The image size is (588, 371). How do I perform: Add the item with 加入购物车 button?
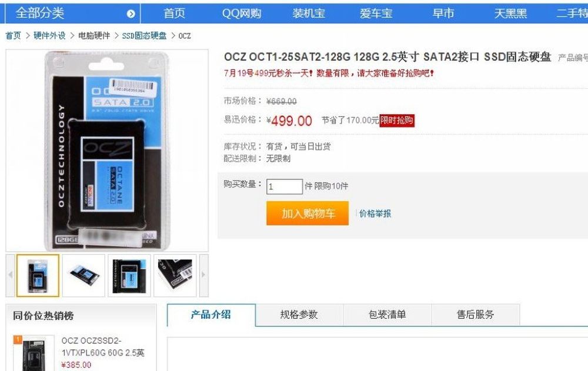(308, 213)
